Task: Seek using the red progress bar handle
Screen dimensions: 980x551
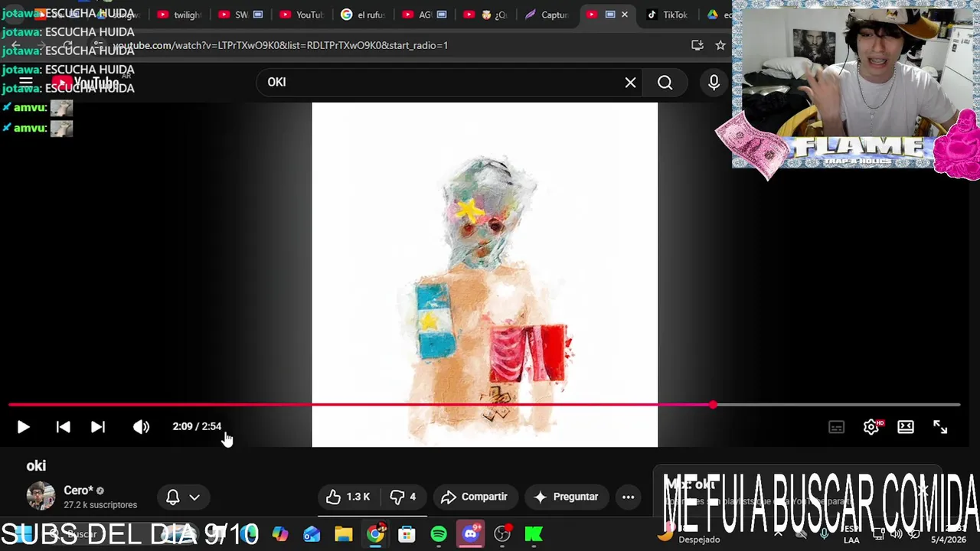Action: (x=713, y=404)
